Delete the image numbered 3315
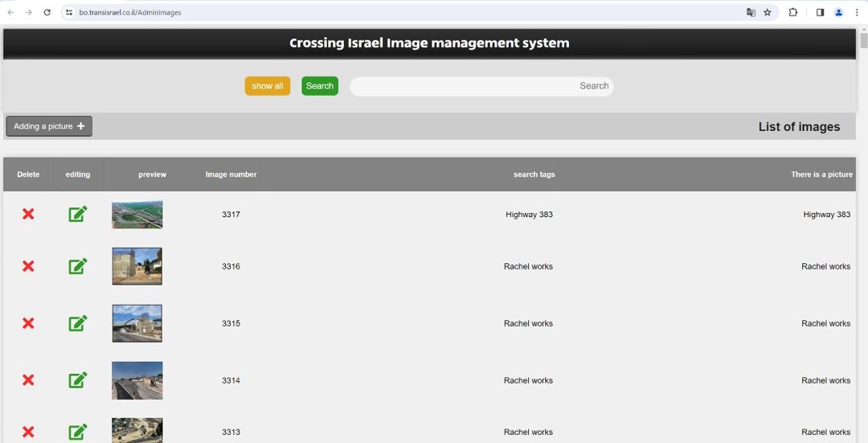This screenshot has width=868, height=443. (28, 323)
